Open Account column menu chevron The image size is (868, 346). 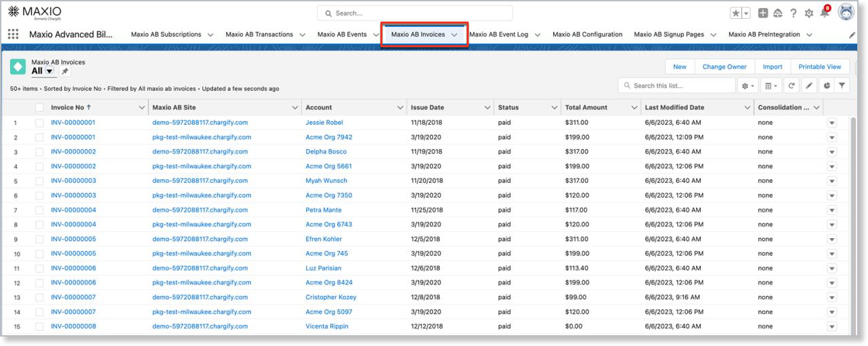[400, 107]
